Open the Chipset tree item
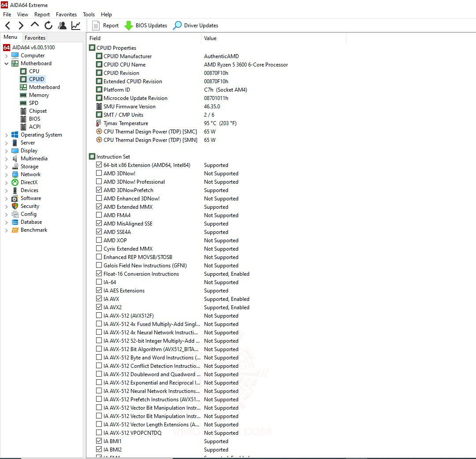 [x=37, y=111]
